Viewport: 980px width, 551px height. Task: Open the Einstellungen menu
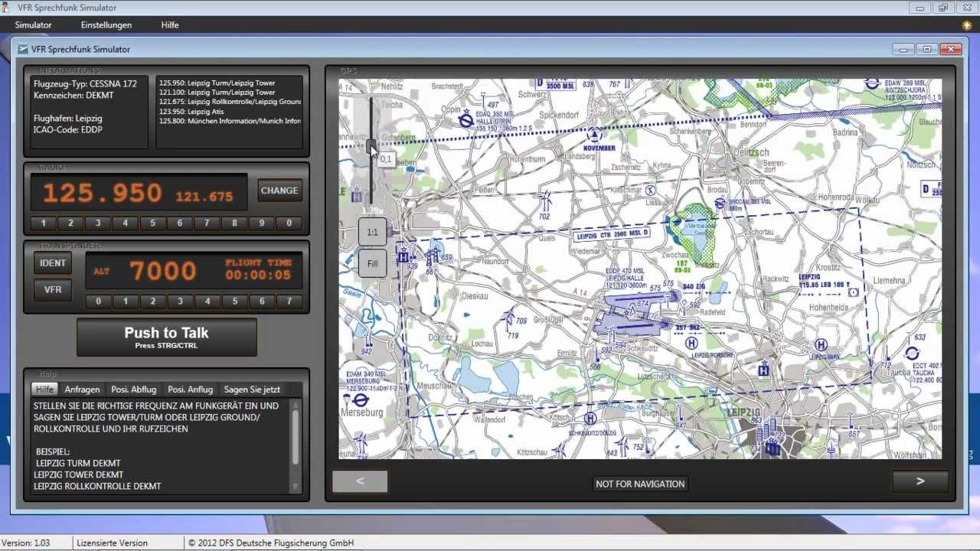(x=106, y=25)
